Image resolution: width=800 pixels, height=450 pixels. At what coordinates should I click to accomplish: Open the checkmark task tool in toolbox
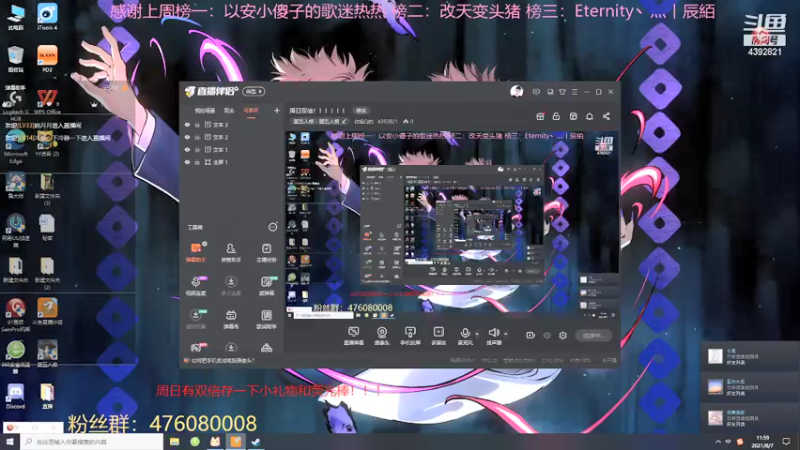(x=266, y=252)
